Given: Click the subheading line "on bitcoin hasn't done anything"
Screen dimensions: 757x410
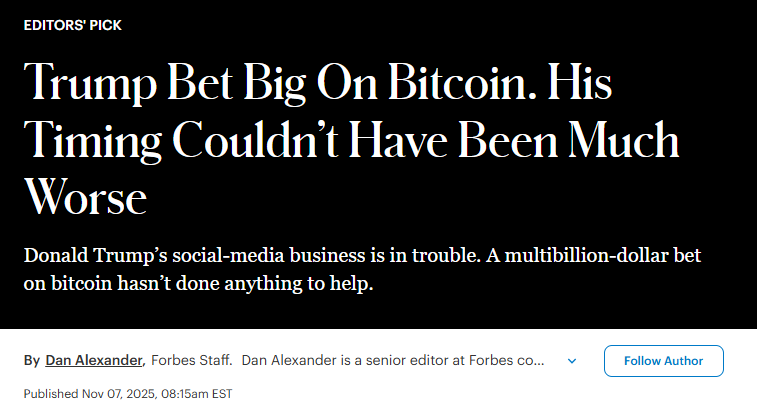Looking at the screenshot, I should point(197,286).
